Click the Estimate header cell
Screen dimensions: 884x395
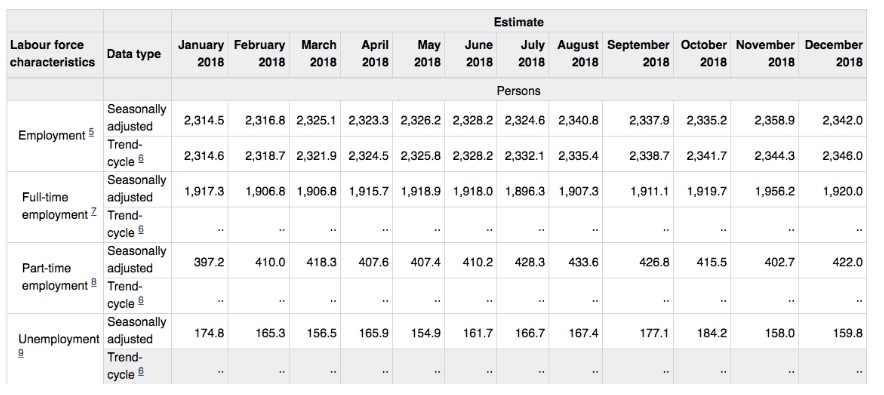[519, 21]
